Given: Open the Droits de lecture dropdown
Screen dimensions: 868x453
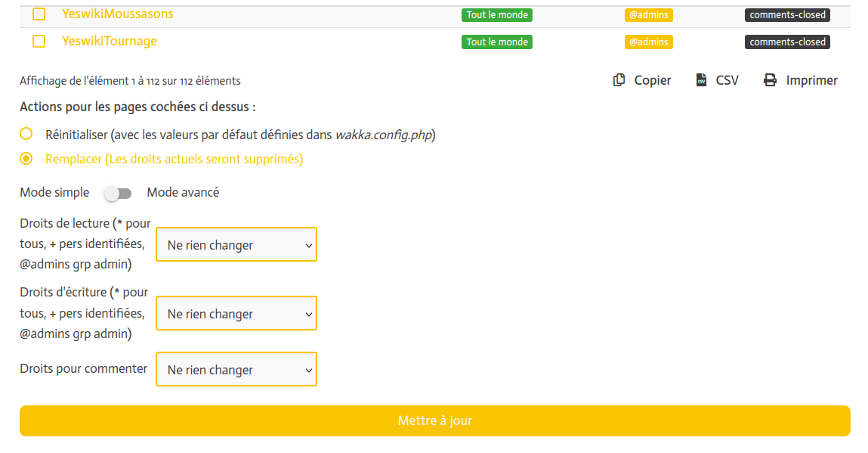Looking at the screenshot, I should [236, 245].
